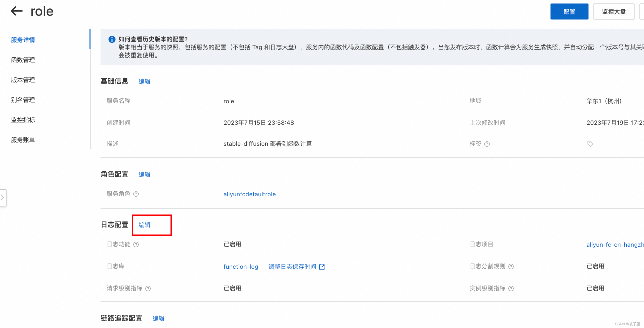Click the 已启用 value for 实例级别指标

click(x=595, y=288)
